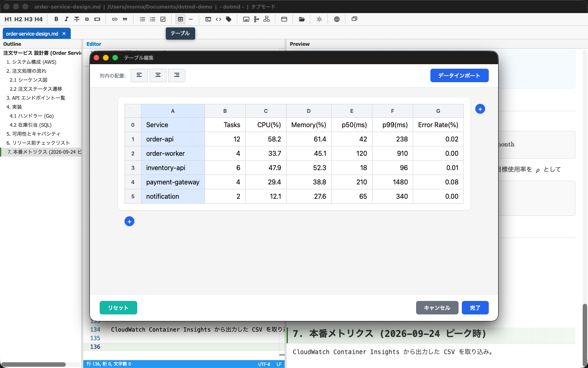Image resolution: width=588 pixels, height=368 pixels.
Task: Insert an image with the picture icon
Action: click(x=246, y=19)
